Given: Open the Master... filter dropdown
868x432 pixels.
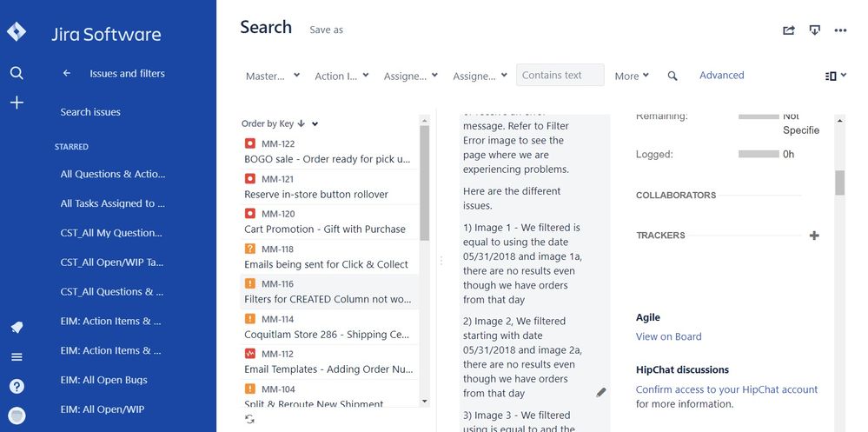Looking at the screenshot, I should (x=273, y=76).
